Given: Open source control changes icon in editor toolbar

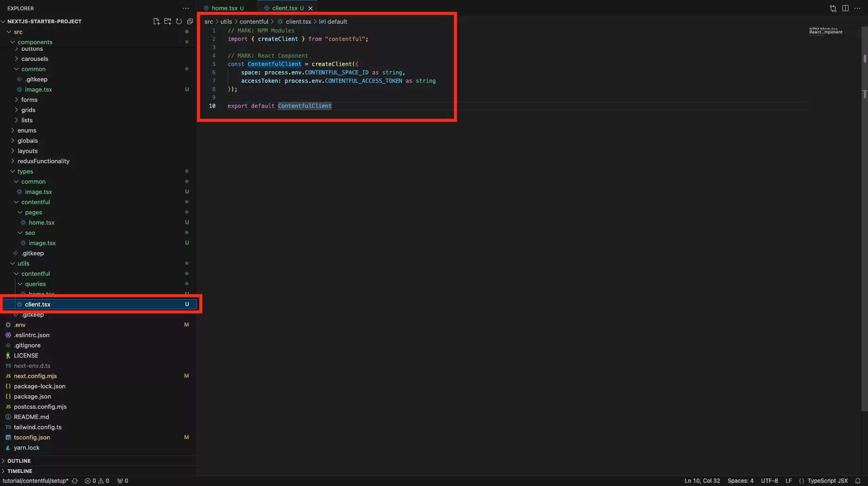Looking at the screenshot, I should click(x=833, y=8).
